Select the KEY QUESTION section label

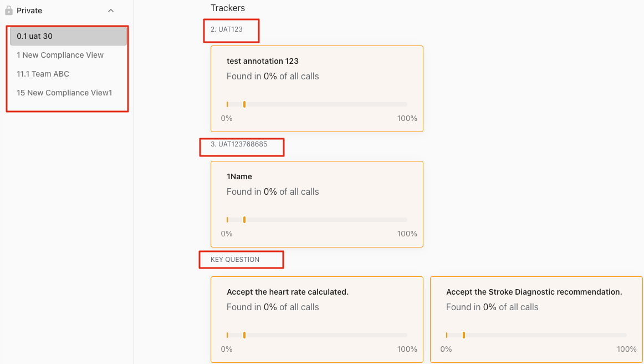235,260
